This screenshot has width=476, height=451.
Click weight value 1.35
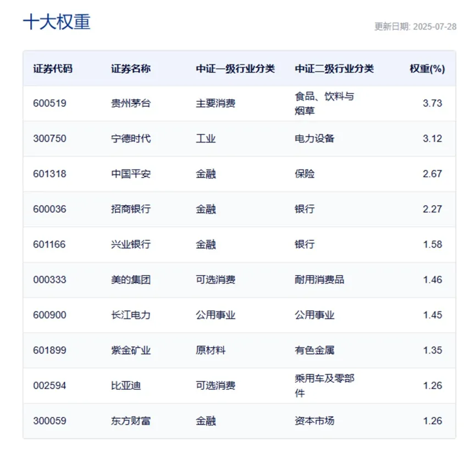tap(433, 350)
